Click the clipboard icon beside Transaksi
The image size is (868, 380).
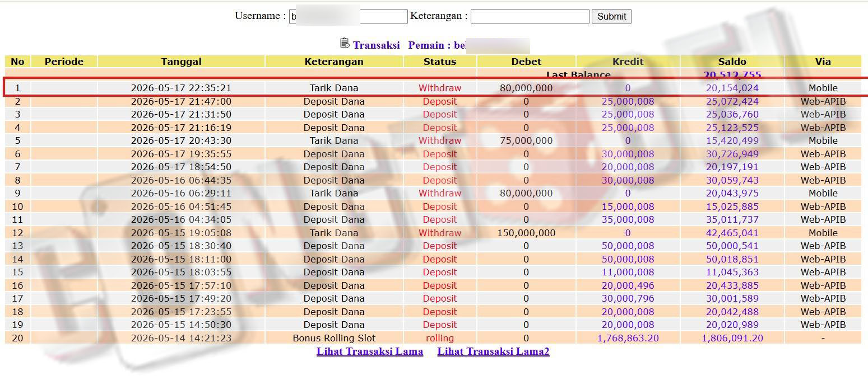point(345,44)
